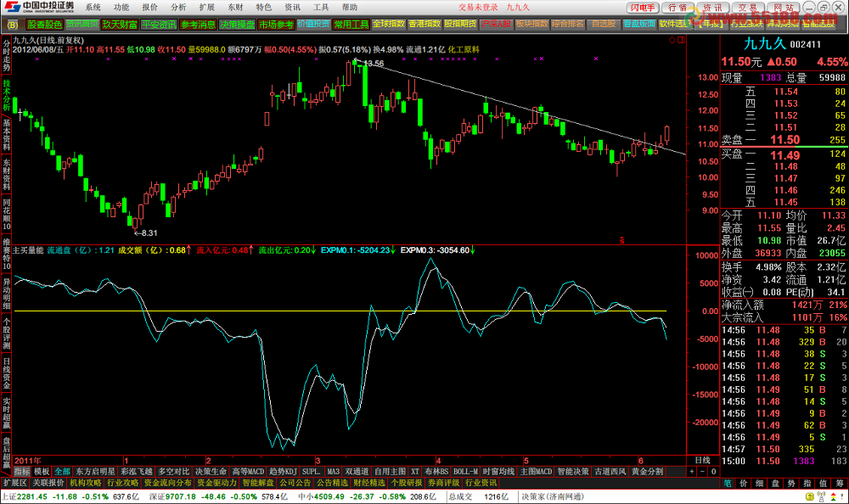This screenshot has height=504, width=849.
Task: Click the 0 button beside the indicator tabs
Action: point(713,472)
